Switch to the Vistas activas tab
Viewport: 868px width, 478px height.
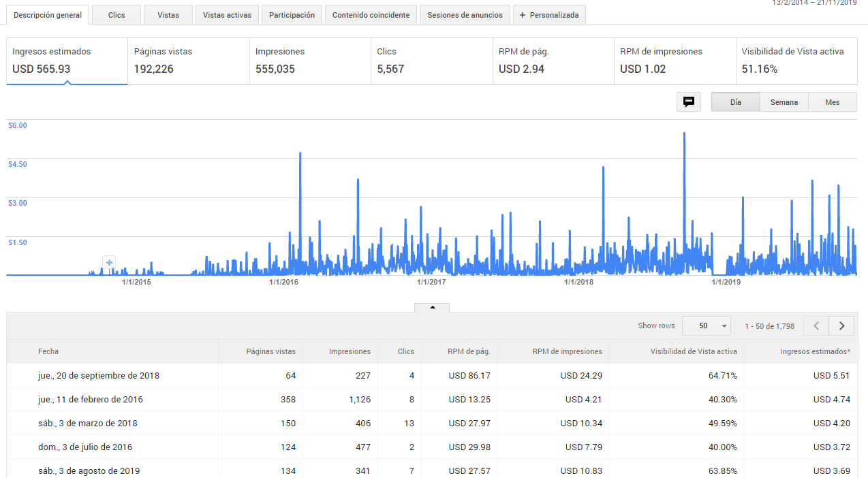(x=227, y=15)
